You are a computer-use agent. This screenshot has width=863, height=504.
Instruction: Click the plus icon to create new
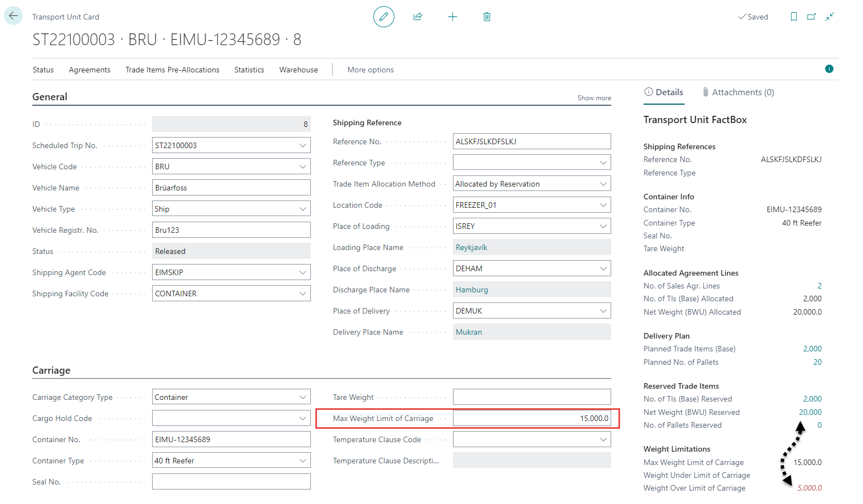point(452,17)
